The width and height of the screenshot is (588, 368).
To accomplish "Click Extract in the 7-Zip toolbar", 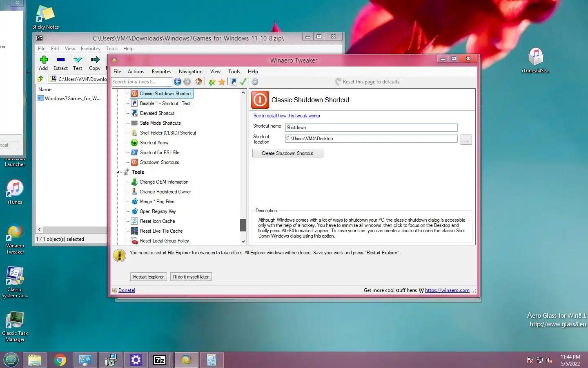I will [60, 63].
